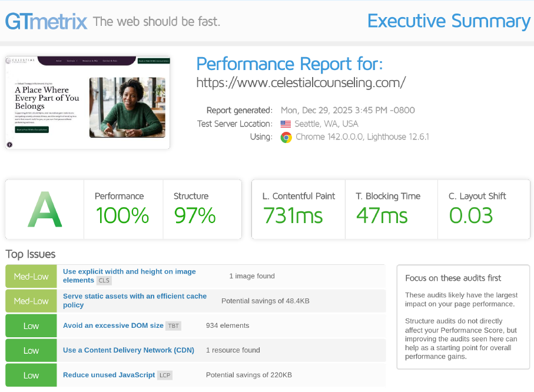Image resolution: width=534 pixels, height=392 pixels.
Task: Click the C. Layout Shift 0.03 metric
Action: (x=471, y=215)
